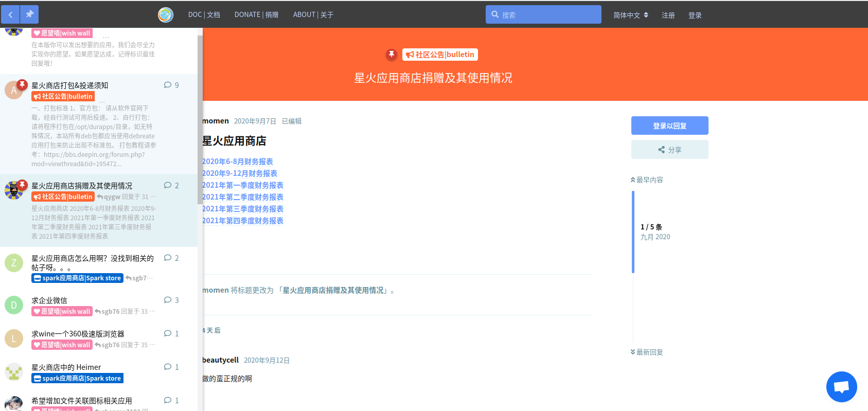Viewport: 868px width, 411px height.
Task: Click reply count icon on 求wine一个360极速版浏览器
Action: 171,334
